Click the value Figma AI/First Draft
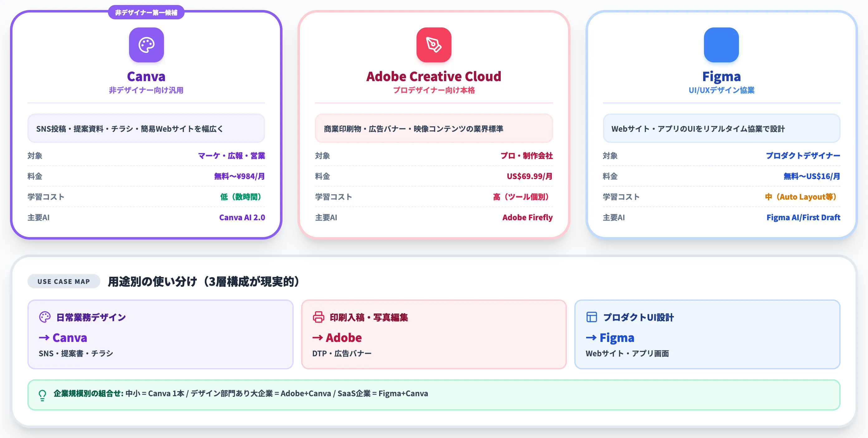The height and width of the screenshot is (438, 868). point(803,217)
